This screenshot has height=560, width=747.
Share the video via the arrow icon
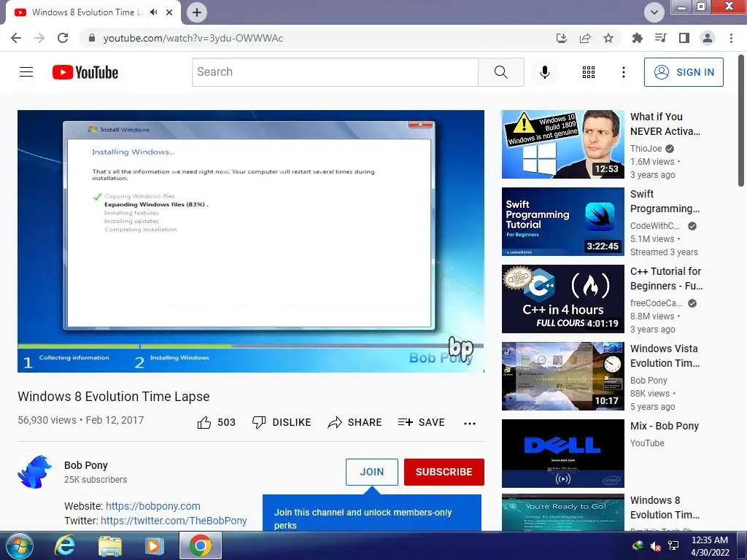pos(334,422)
